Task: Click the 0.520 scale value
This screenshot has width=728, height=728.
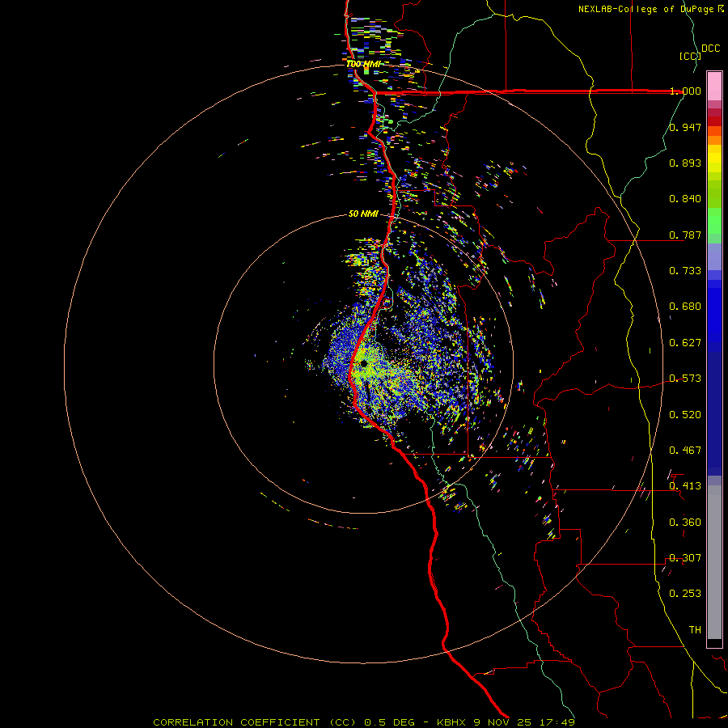Action: coord(685,415)
